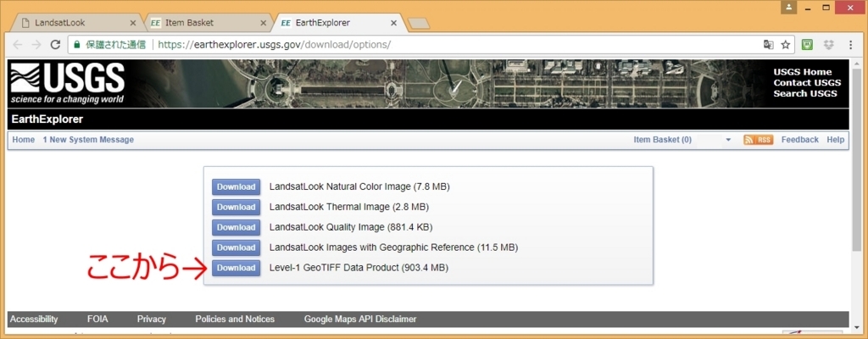
Task: Click the browser forward arrow
Action: pyautogui.click(x=36, y=45)
